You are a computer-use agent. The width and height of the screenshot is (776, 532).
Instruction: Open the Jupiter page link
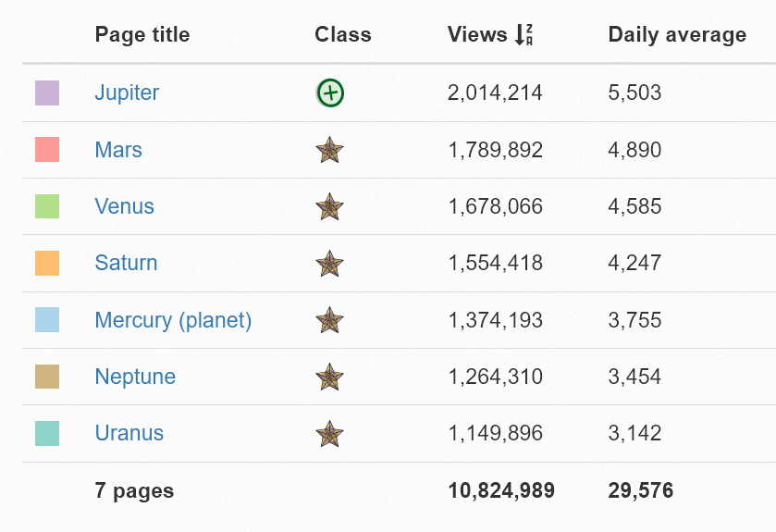point(127,93)
